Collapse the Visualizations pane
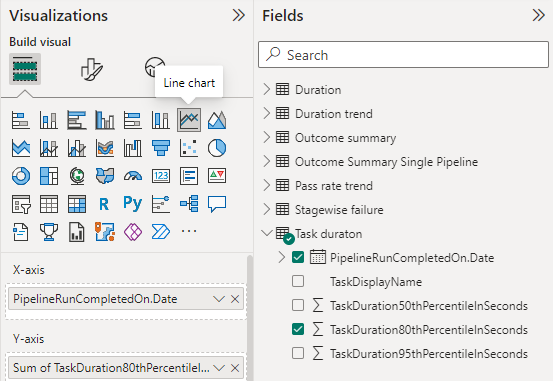Viewport: 553px width, 381px height. [x=239, y=15]
